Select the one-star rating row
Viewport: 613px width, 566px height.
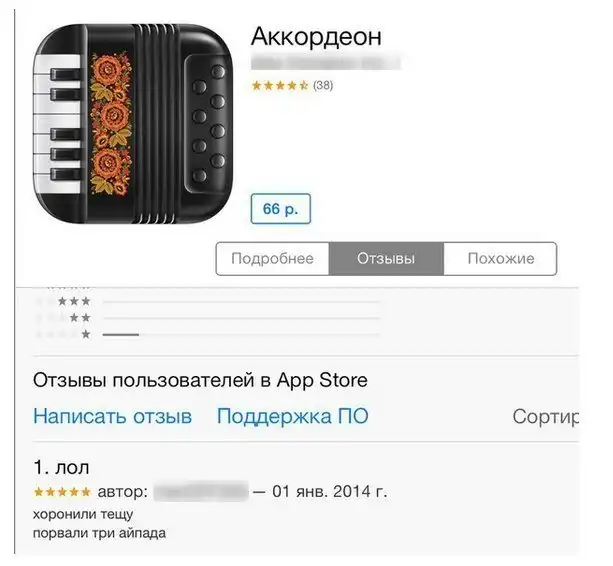point(208,335)
